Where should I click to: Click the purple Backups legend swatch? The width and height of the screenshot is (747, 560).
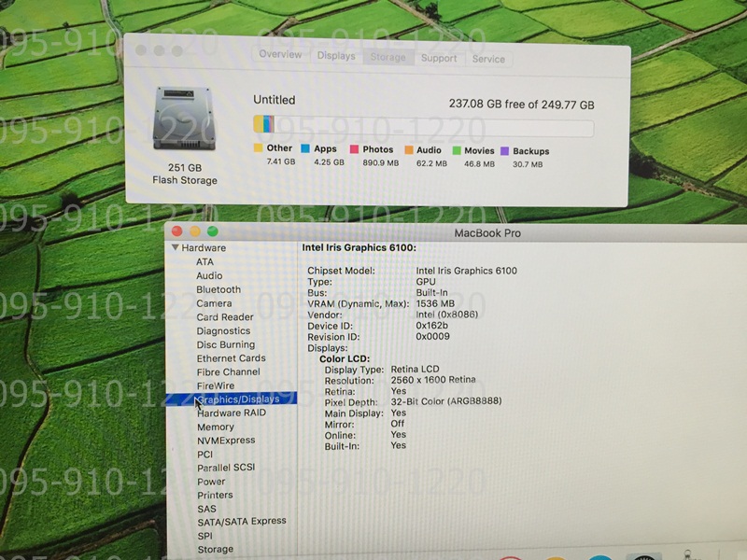click(x=505, y=150)
